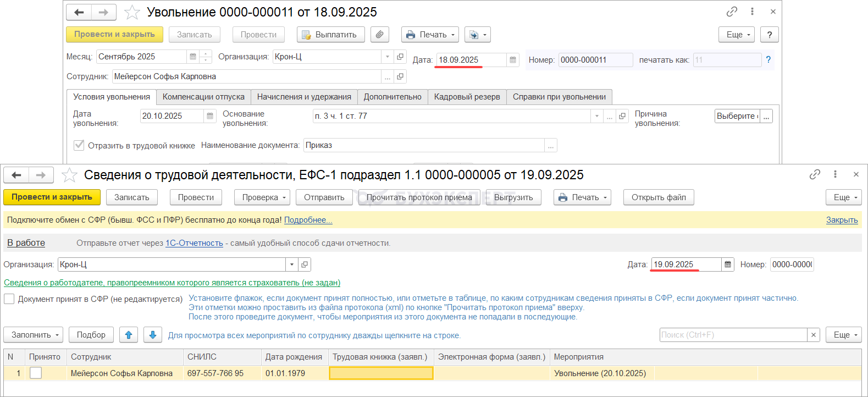Open Организация Крон-Ц record in Увольнение
The height and width of the screenshot is (397, 868).
400,57
